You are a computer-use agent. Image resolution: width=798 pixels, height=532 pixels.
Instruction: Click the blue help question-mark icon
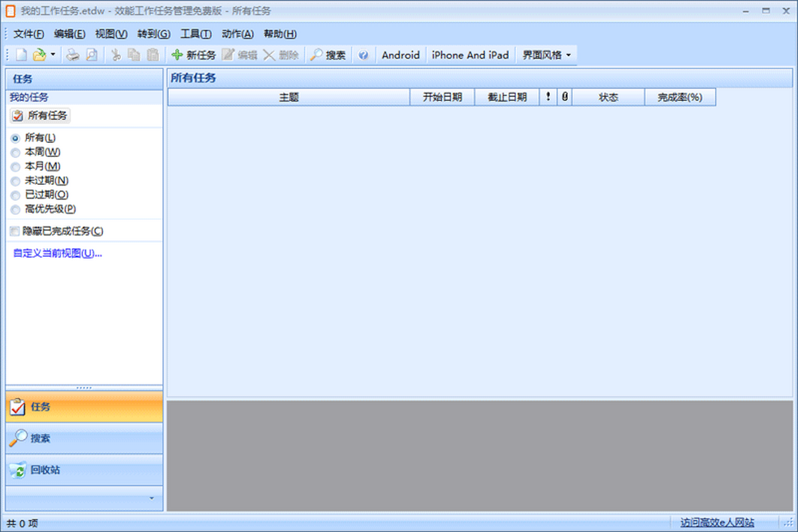coord(363,55)
